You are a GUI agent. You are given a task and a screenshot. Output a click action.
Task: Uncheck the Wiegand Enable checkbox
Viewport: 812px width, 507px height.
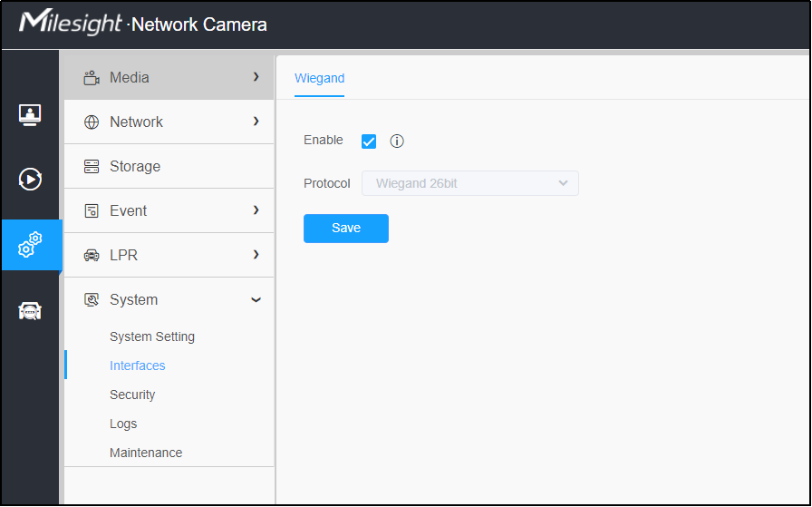click(369, 141)
